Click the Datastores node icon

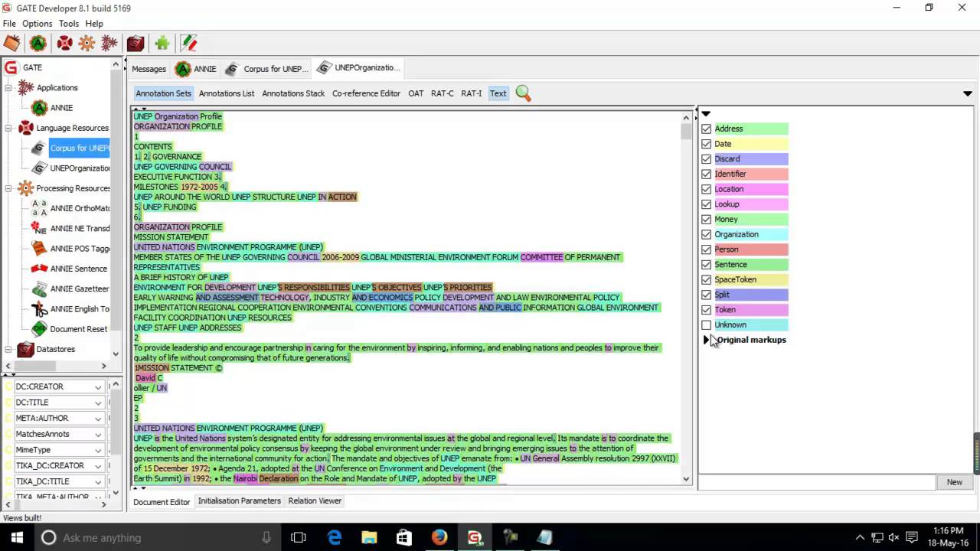point(25,349)
